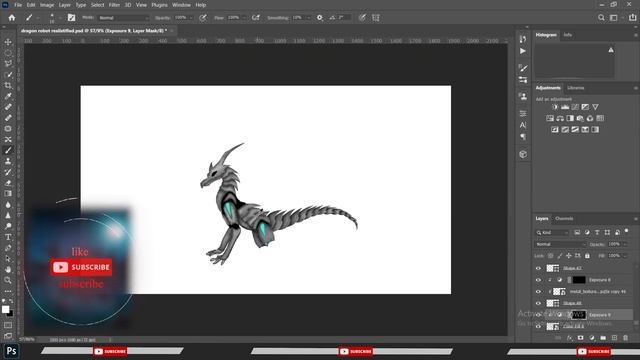Select the Crop tool
Screen dimensions: 640x360
coord(8,85)
